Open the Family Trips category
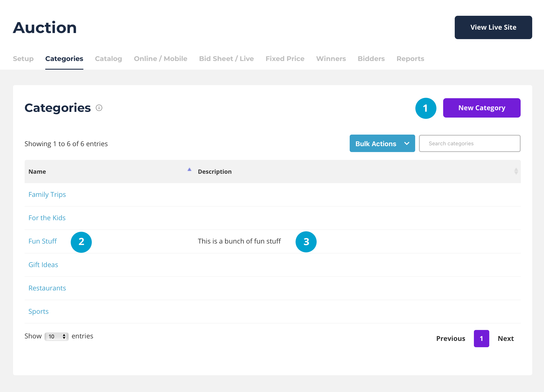This screenshot has width=544, height=392. [47, 195]
